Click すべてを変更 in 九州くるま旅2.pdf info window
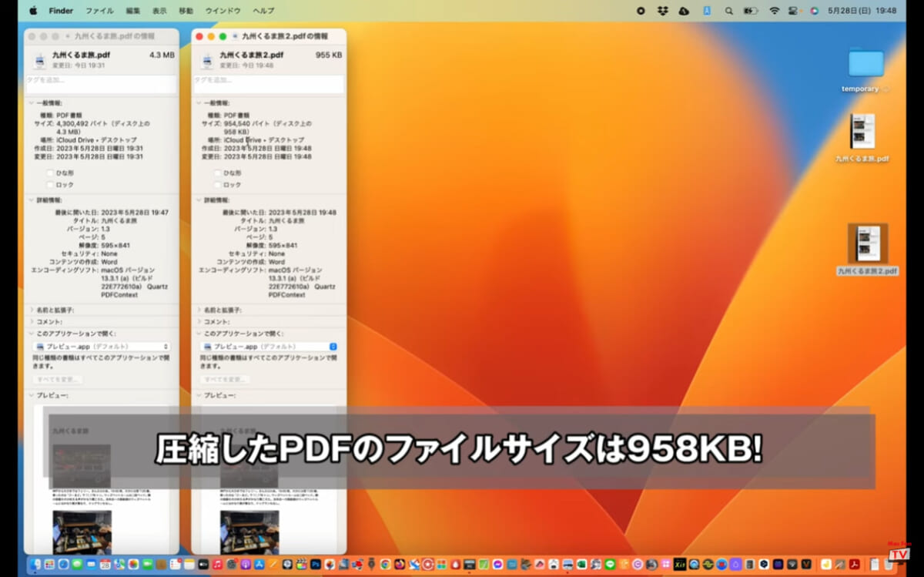This screenshot has width=924, height=577. click(225, 380)
